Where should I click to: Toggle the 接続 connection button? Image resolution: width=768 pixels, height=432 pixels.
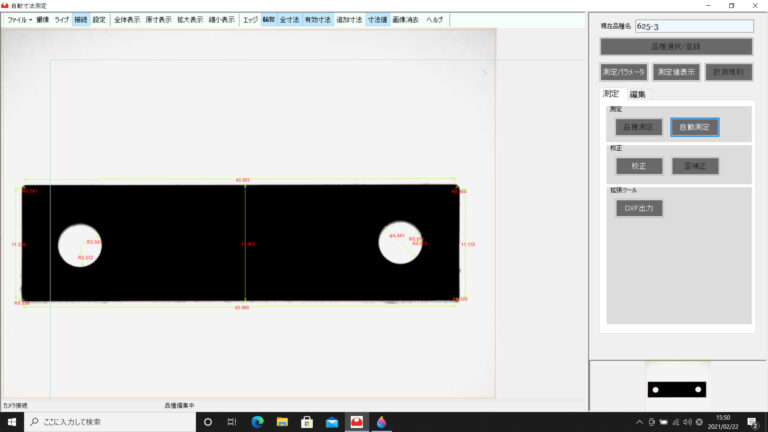pyautogui.click(x=81, y=19)
